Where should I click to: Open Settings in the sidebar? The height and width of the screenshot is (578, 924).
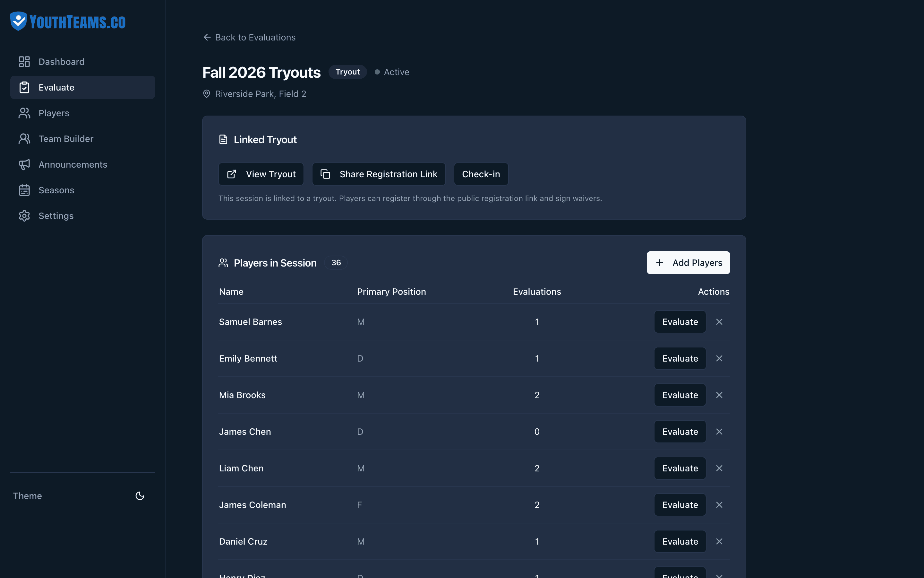pos(82,215)
